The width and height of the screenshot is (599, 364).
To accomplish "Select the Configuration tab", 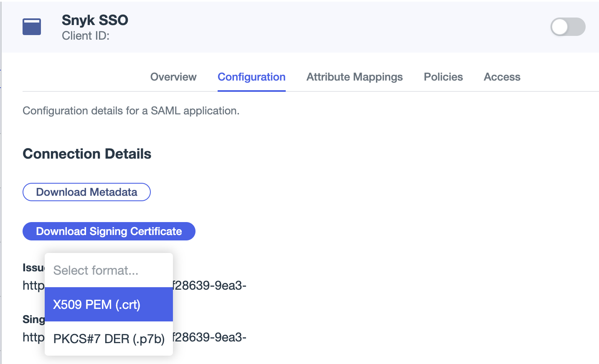I will [251, 77].
